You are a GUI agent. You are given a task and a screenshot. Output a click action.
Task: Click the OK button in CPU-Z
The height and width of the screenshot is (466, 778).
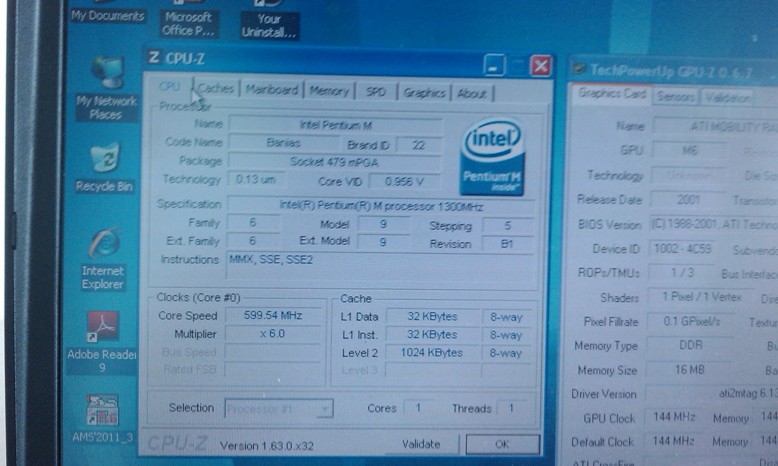pos(502,444)
